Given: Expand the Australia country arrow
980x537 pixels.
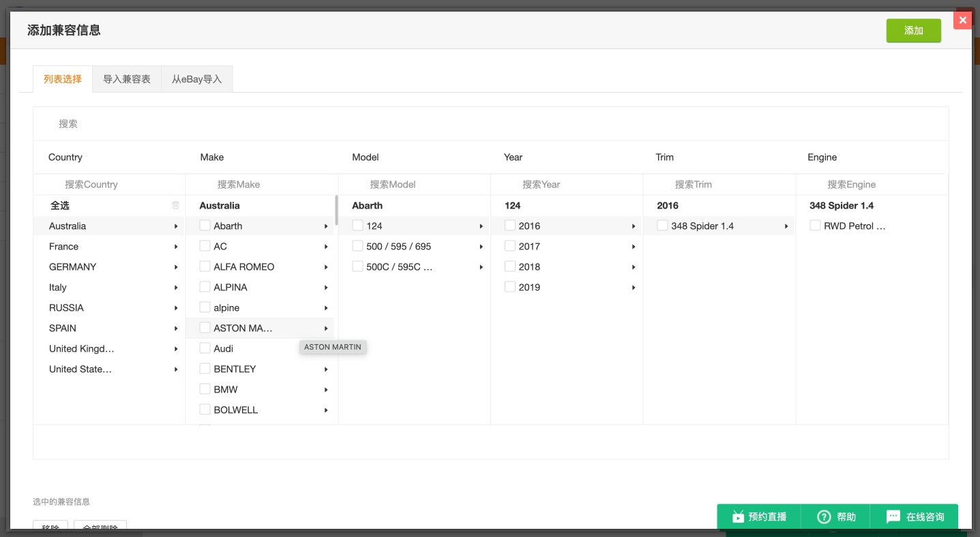Looking at the screenshot, I should tap(176, 226).
